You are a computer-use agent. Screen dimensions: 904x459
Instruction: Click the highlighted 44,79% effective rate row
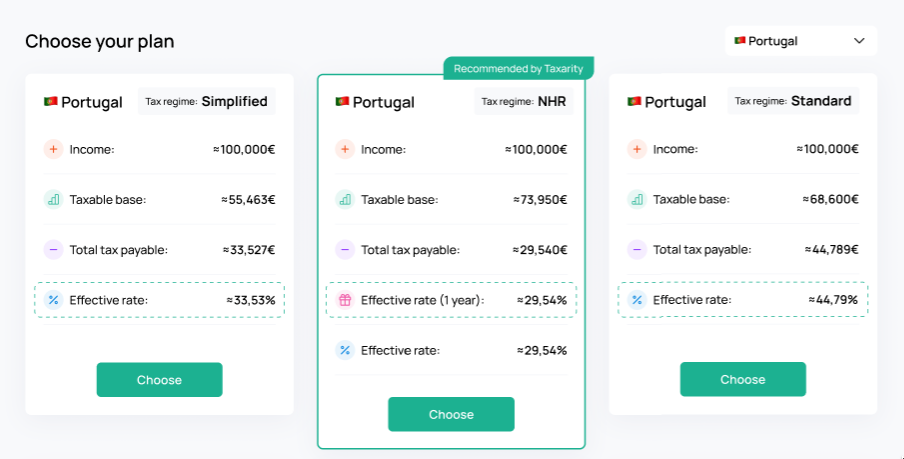[743, 299]
